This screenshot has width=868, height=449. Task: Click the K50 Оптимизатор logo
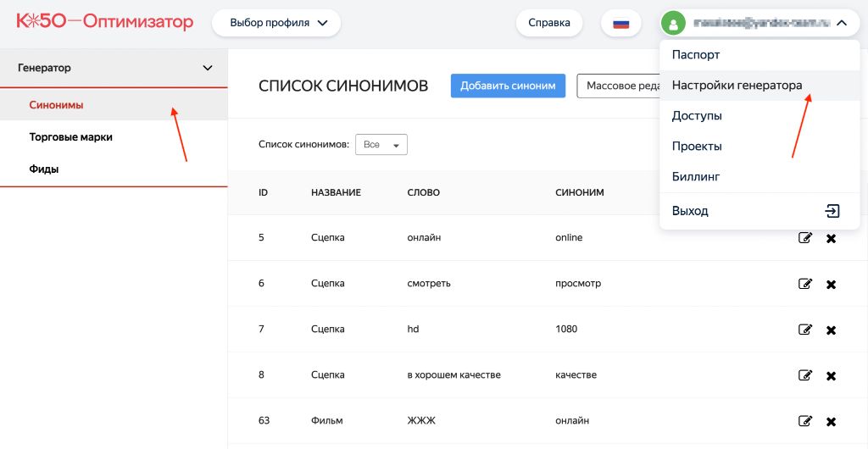pyautogui.click(x=105, y=22)
